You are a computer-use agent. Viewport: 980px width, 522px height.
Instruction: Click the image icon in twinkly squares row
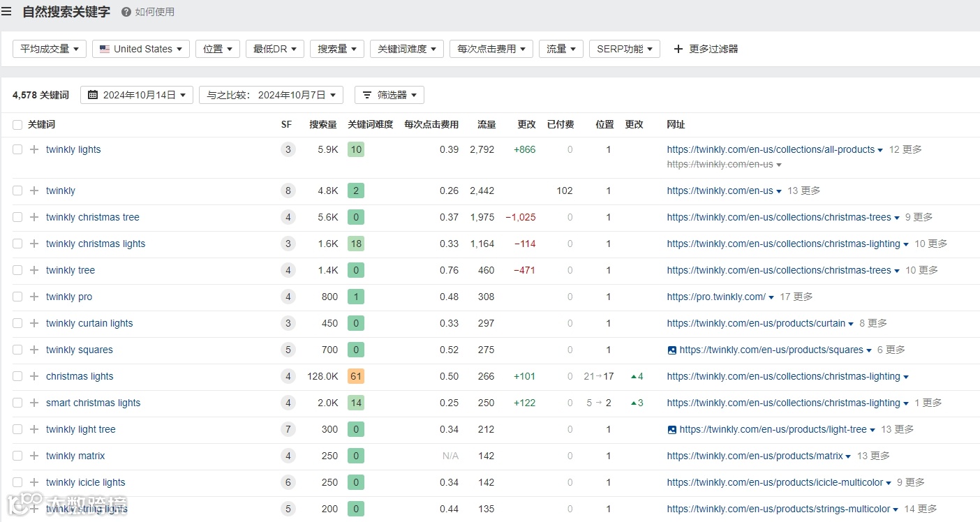671,350
